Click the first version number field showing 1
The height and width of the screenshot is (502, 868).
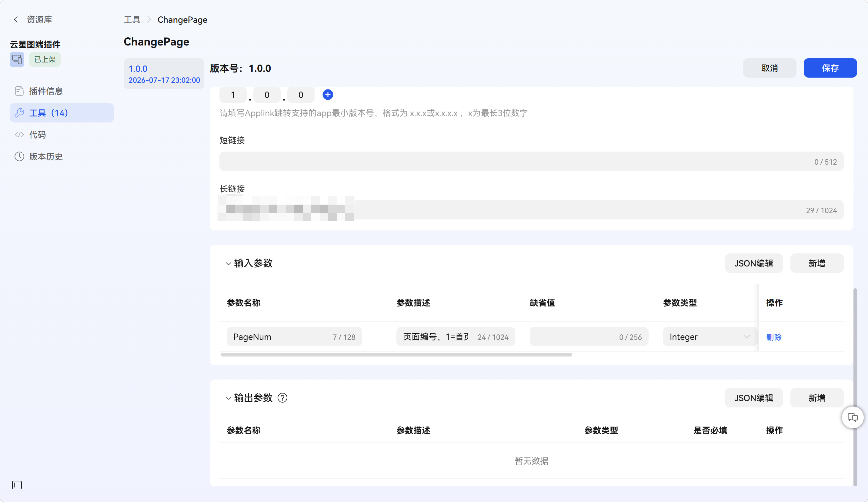(x=233, y=95)
